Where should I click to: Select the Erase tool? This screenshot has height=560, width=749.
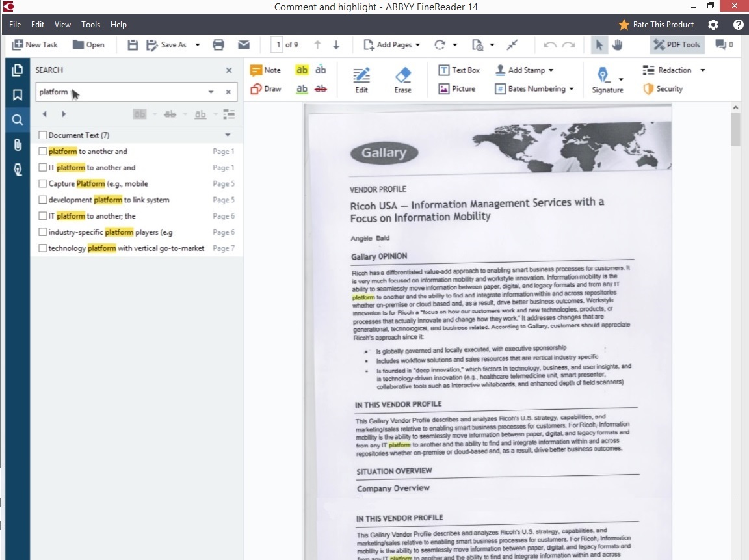(x=402, y=80)
